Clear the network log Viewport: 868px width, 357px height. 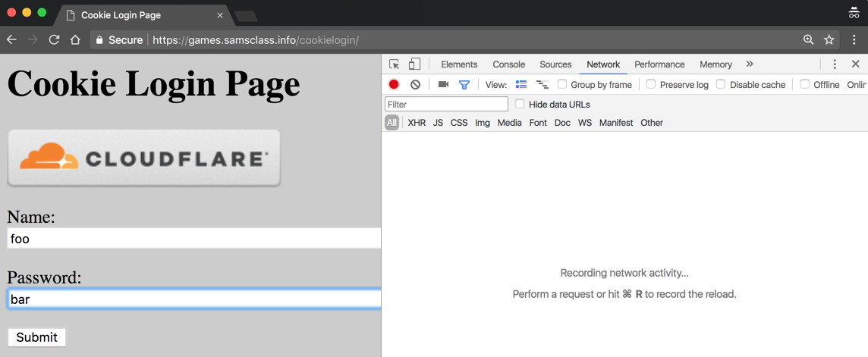coord(415,85)
